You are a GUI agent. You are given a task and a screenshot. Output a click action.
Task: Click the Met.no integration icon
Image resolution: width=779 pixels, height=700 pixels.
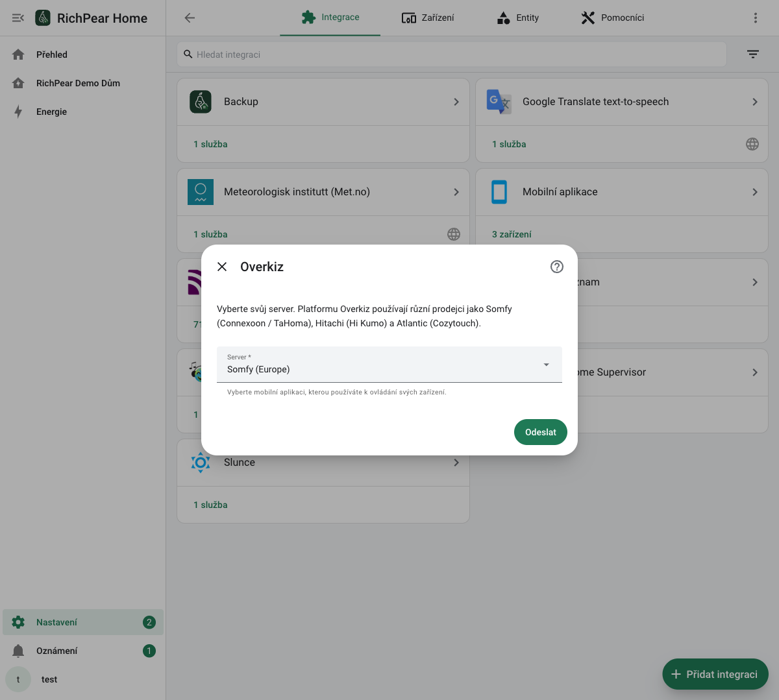tap(201, 192)
